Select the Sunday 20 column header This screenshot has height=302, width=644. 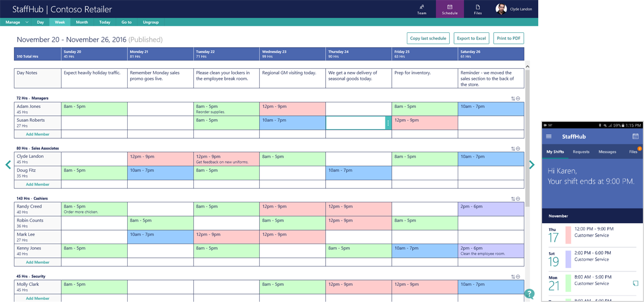[94, 54]
